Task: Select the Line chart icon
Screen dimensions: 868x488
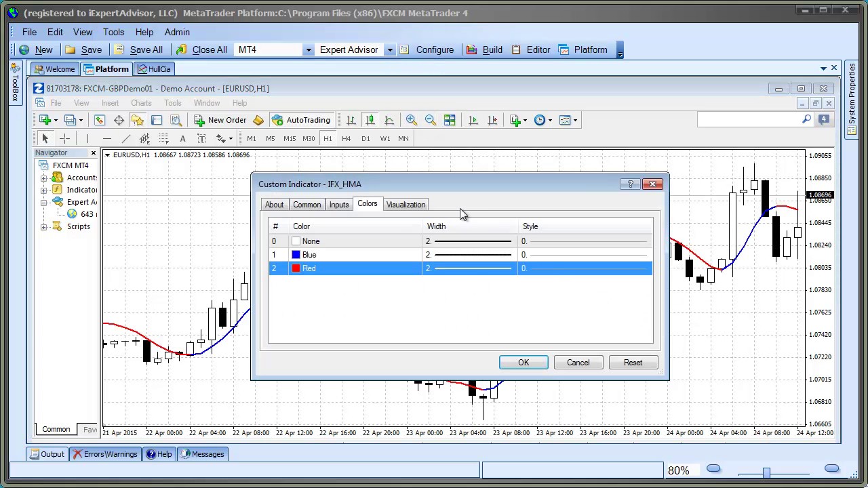Action: 389,120
